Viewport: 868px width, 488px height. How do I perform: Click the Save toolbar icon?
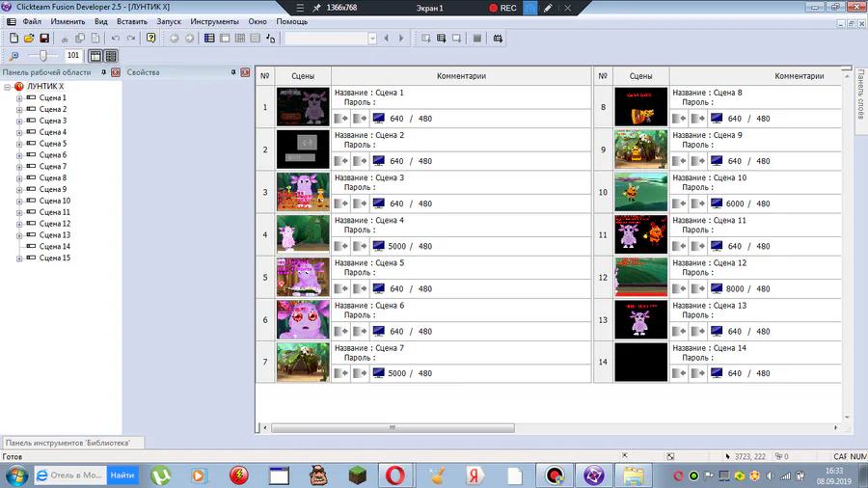[43, 39]
